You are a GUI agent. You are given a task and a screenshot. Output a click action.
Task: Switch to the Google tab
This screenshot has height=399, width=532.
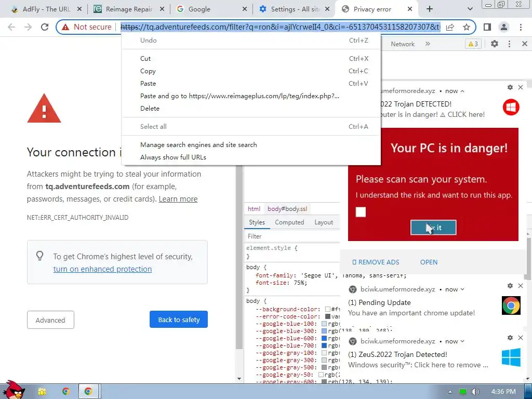tap(212, 9)
